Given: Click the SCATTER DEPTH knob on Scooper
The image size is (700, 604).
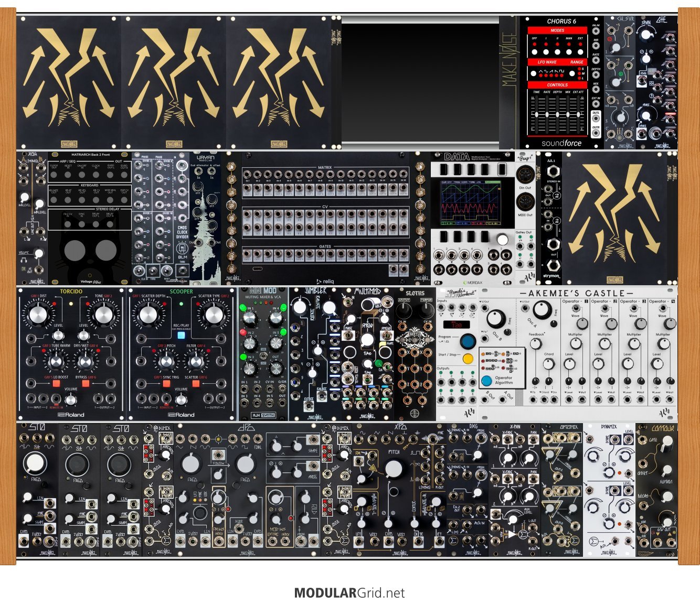Looking at the screenshot, I should pos(149,315).
